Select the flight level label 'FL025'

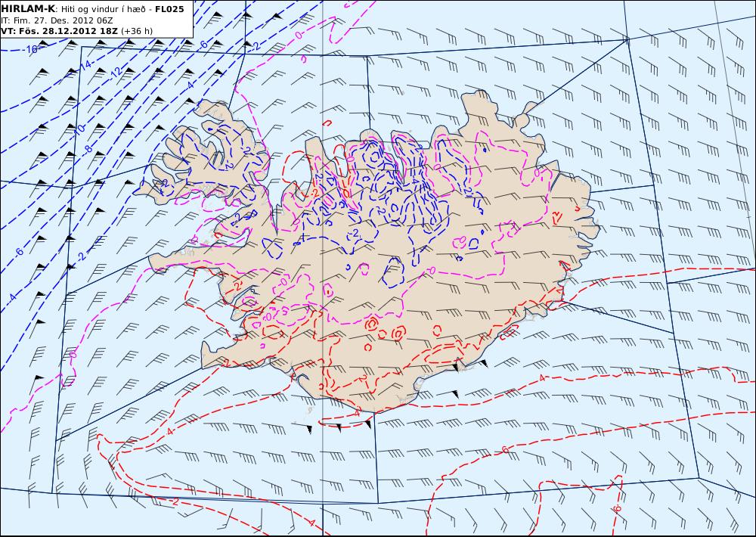pyautogui.click(x=169, y=9)
